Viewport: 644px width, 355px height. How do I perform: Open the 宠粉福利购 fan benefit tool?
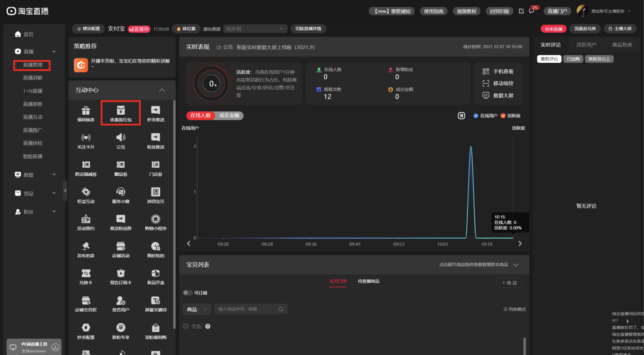[155, 331]
